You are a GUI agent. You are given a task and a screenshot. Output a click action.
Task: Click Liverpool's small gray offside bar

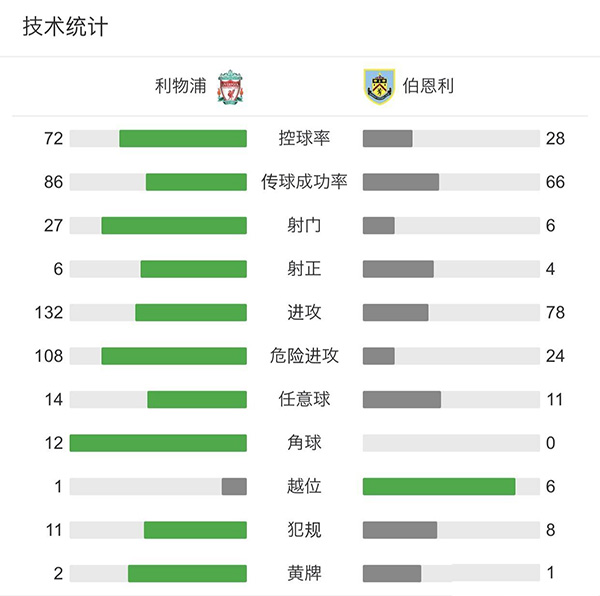(234, 486)
